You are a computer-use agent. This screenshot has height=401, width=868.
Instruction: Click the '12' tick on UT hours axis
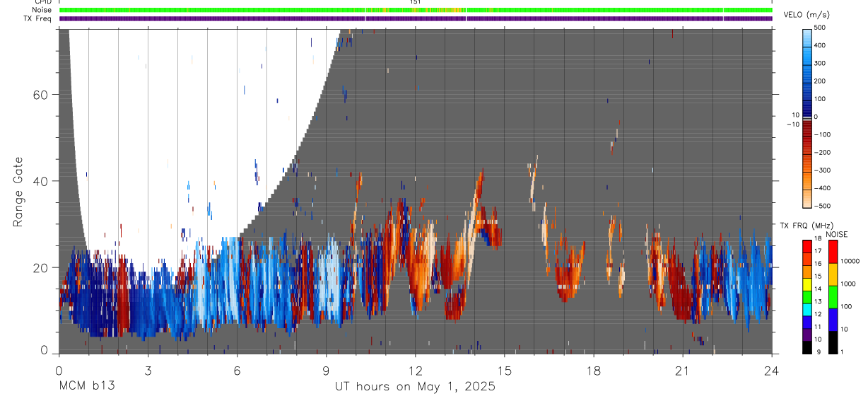416,371
